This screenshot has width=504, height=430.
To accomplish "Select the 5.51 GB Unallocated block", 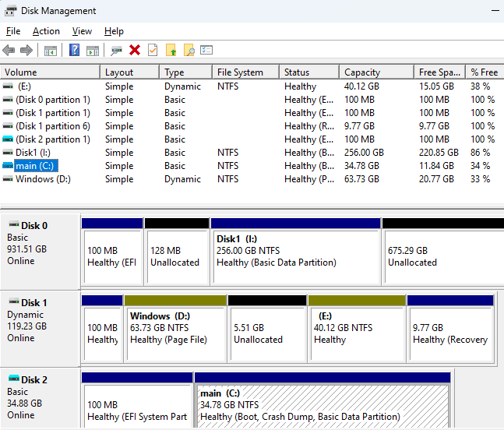I will coord(267,329).
